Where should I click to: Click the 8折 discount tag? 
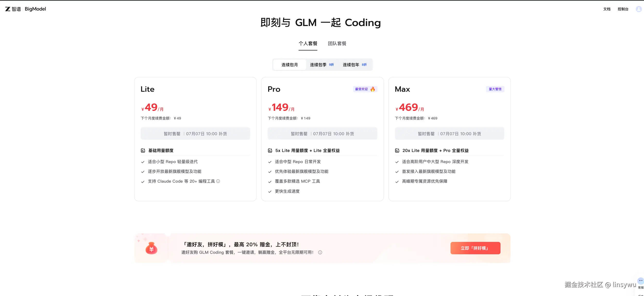(x=364, y=65)
